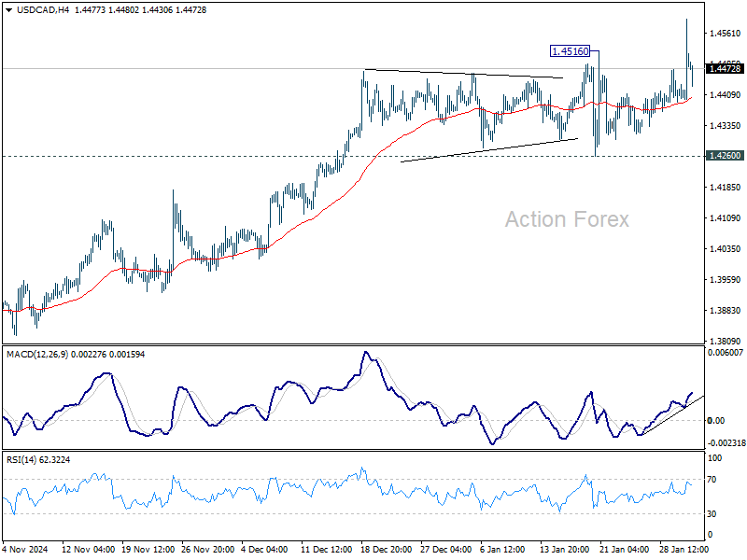The image size is (747, 560).
Task: Click the 1.38830 price axis label
Action: (x=726, y=311)
